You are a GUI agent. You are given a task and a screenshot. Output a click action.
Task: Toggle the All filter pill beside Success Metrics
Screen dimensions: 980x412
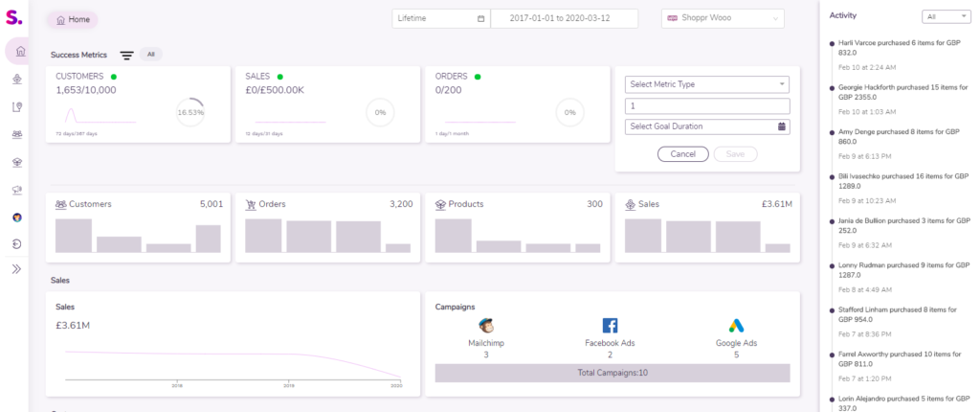point(151,55)
